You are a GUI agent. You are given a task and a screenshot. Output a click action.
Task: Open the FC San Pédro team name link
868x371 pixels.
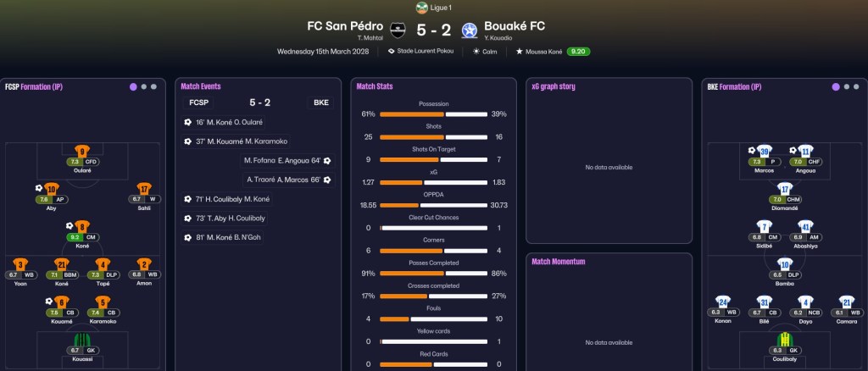pos(345,25)
